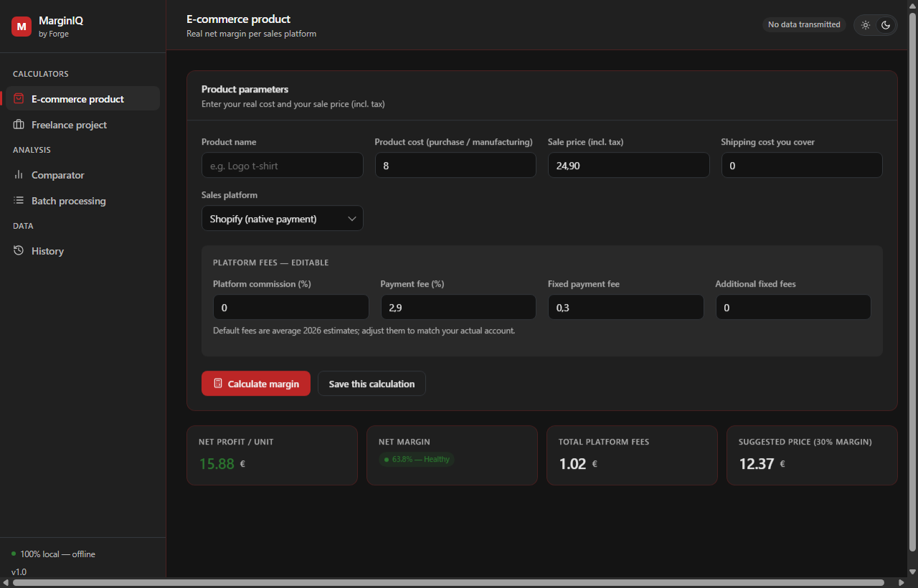918x588 pixels.
Task: Click the by Forge text
Action: (x=54, y=34)
